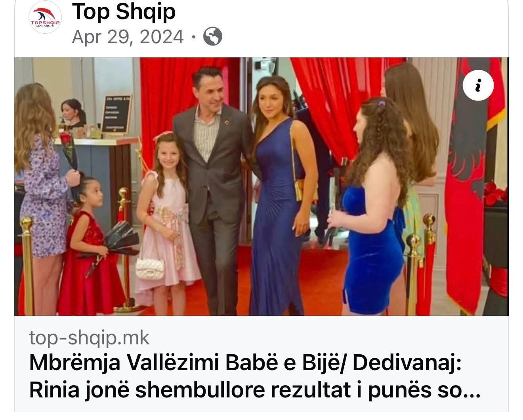Screen dimensions: 523x420
Task: Tap the info icon on the photo
Action: click(x=478, y=86)
